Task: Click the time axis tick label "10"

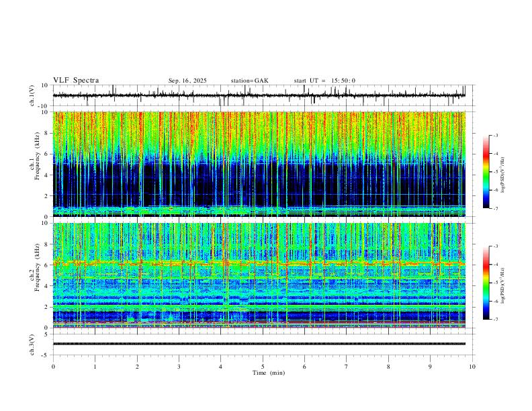Action: pyautogui.click(x=472, y=367)
